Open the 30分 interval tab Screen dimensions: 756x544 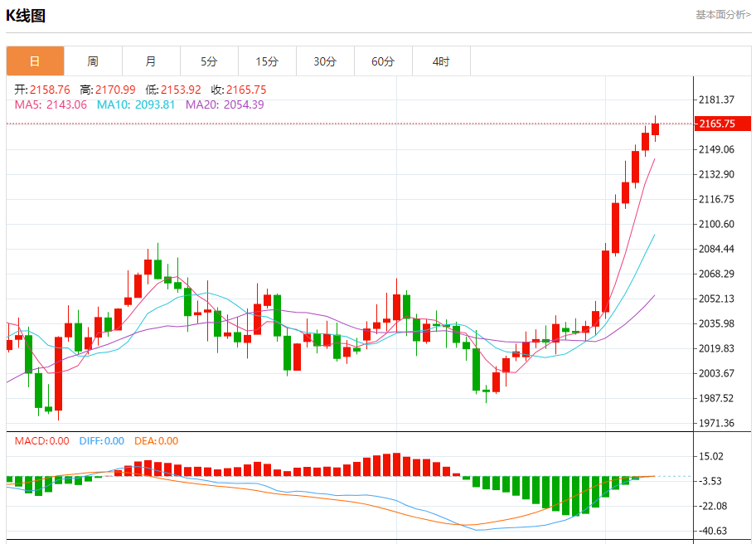tap(325, 61)
